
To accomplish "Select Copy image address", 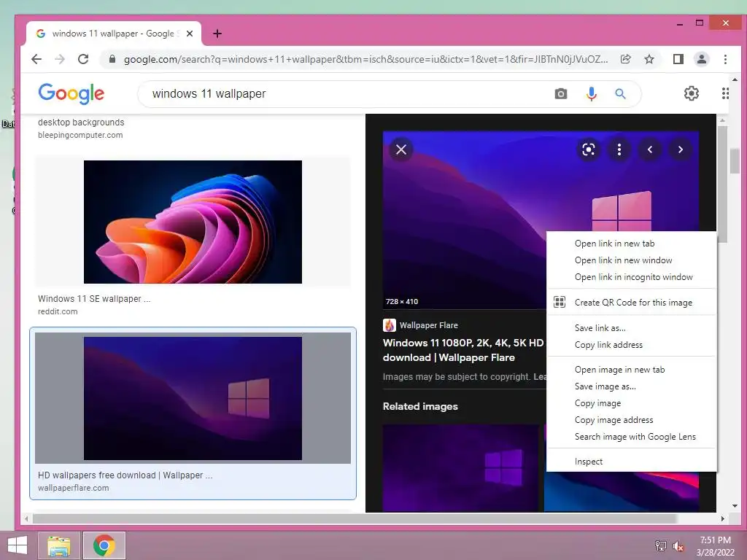I will click(x=632, y=420).
